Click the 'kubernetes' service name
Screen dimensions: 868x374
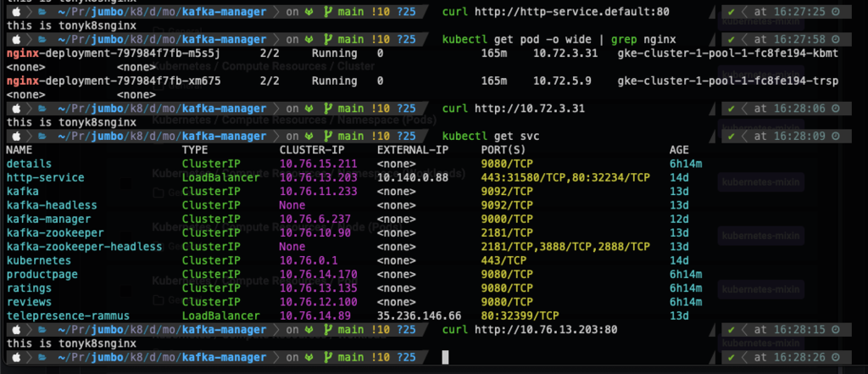click(39, 260)
